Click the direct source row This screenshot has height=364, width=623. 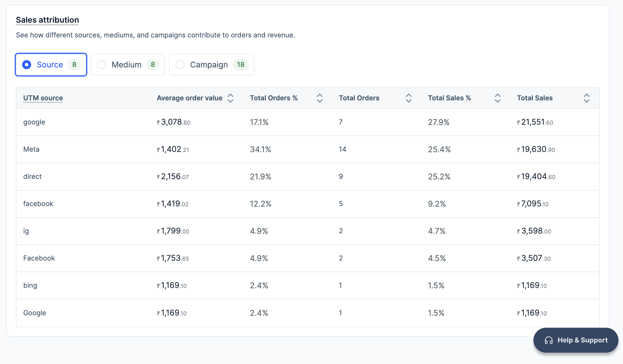click(x=32, y=176)
